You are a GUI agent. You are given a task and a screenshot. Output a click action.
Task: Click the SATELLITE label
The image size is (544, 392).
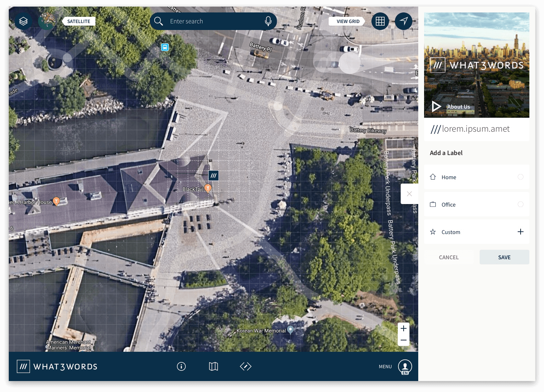click(79, 21)
